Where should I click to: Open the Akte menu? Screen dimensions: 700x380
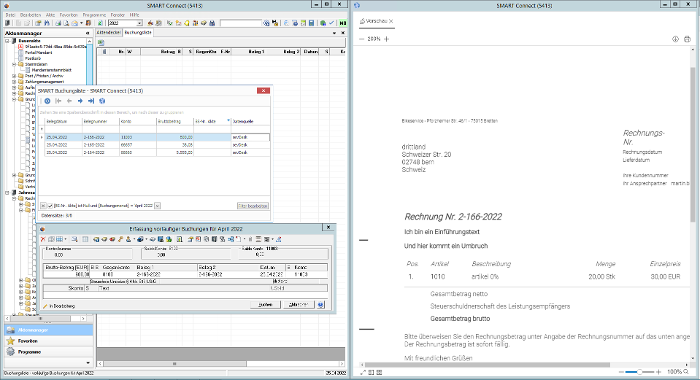point(50,15)
